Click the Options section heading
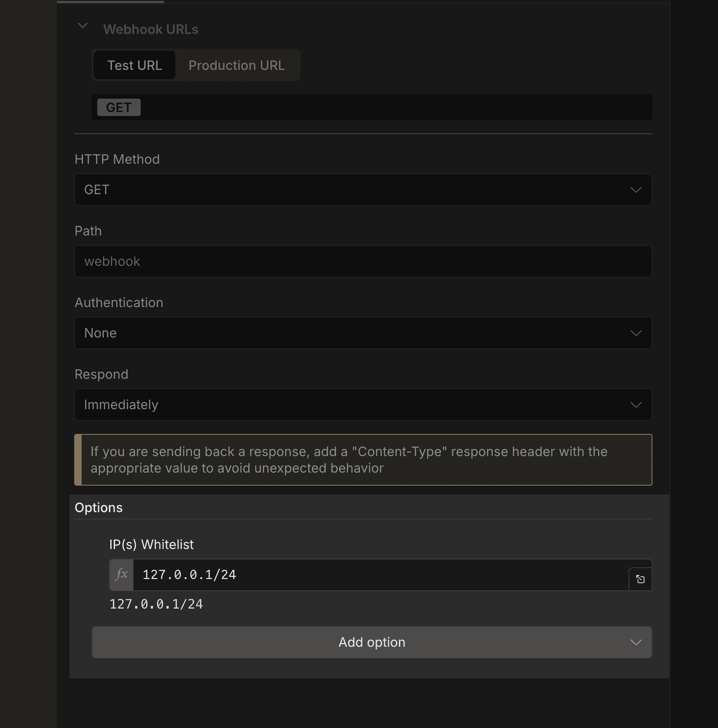Screen dimensions: 718x728 tap(99, 507)
